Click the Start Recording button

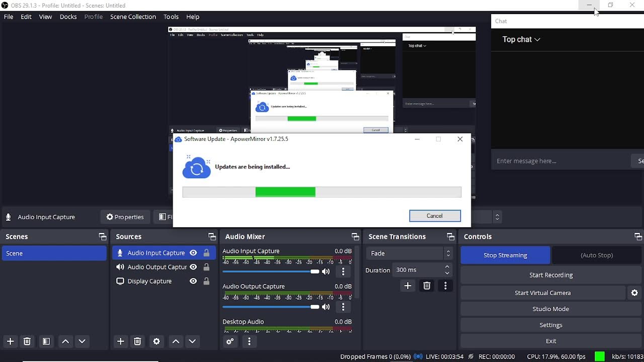(x=551, y=275)
